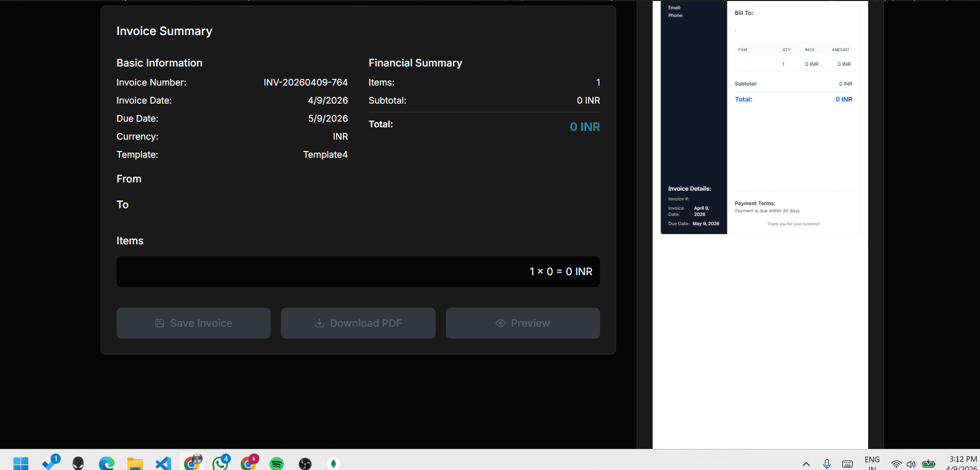Open WhatsApp from the taskbar
This screenshot has height=470, width=980.
221,463
